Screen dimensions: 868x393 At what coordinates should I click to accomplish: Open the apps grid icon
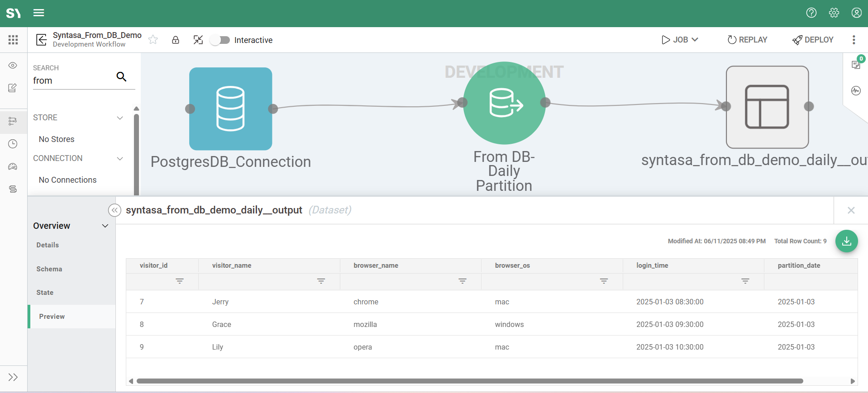13,40
